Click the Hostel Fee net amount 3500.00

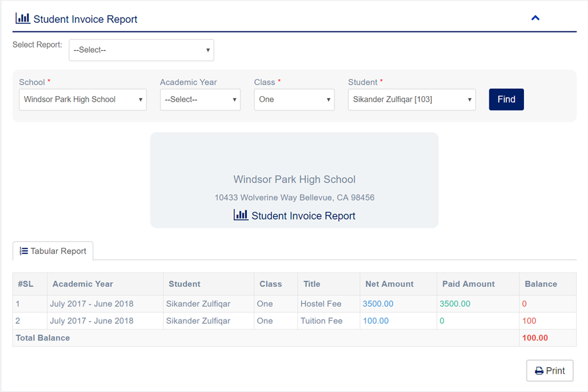click(x=378, y=304)
